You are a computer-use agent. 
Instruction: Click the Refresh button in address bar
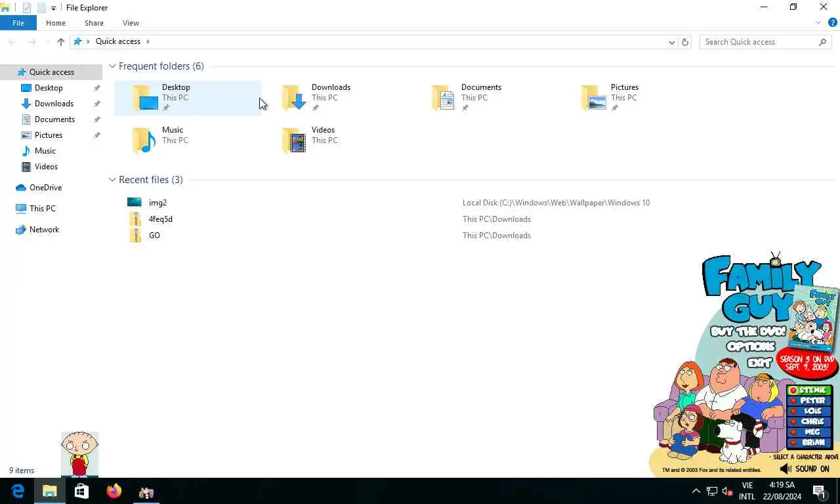click(x=685, y=42)
